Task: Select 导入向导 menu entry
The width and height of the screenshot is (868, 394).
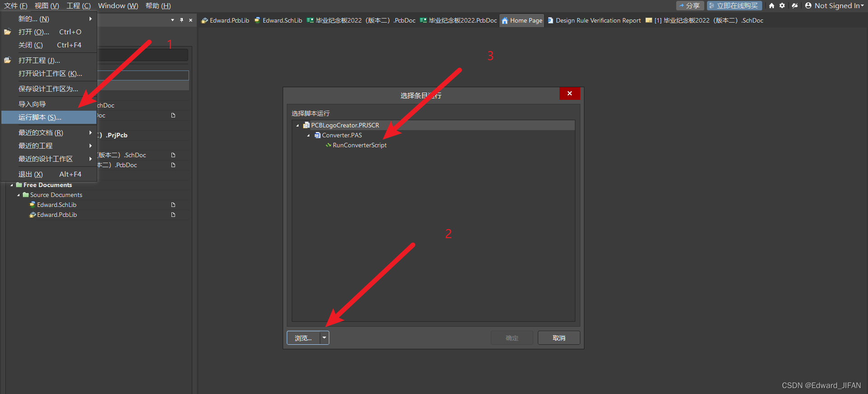Action: [49, 104]
